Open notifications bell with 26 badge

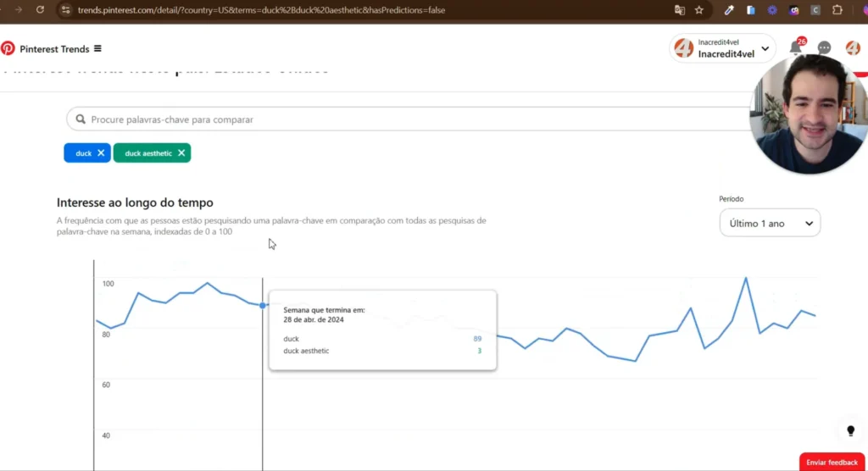point(796,47)
